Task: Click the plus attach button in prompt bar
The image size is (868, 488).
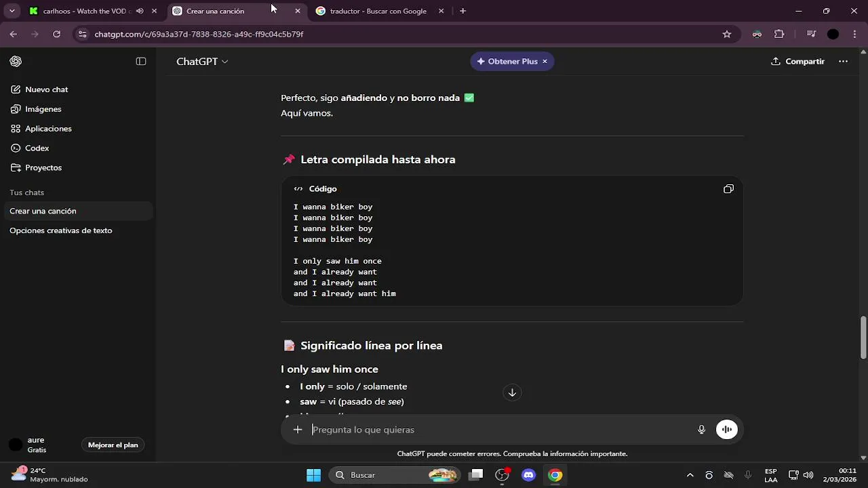Action: coord(298,430)
